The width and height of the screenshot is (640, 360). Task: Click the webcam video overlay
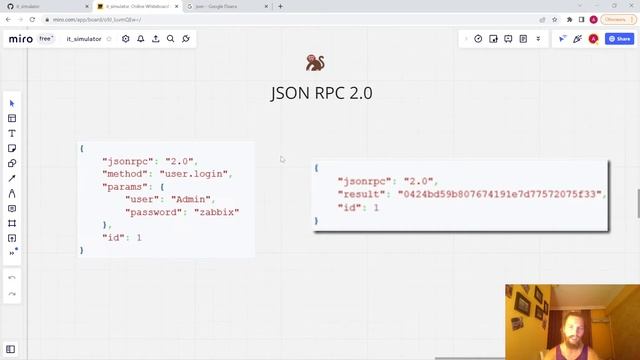point(572,322)
